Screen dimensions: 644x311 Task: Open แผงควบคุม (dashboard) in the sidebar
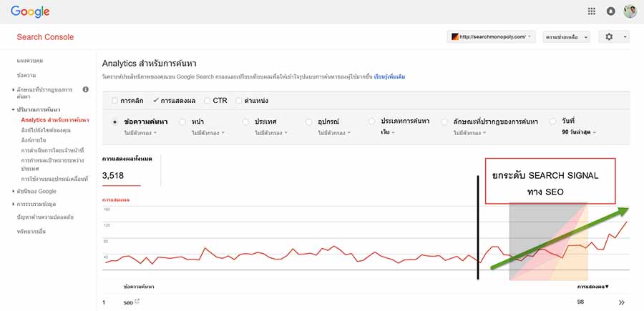coord(30,61)
